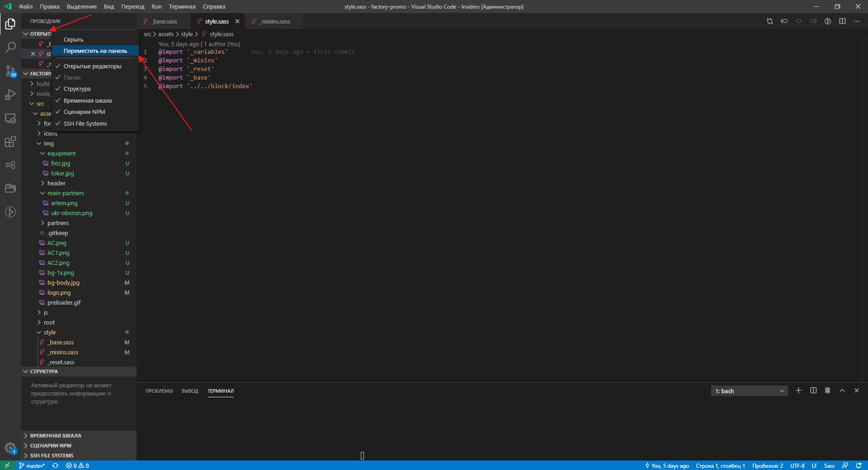Open notifications bell in status bar
The height and width of the screenshot is (470, 868).
pyautogui.click(x=859, y=465)
